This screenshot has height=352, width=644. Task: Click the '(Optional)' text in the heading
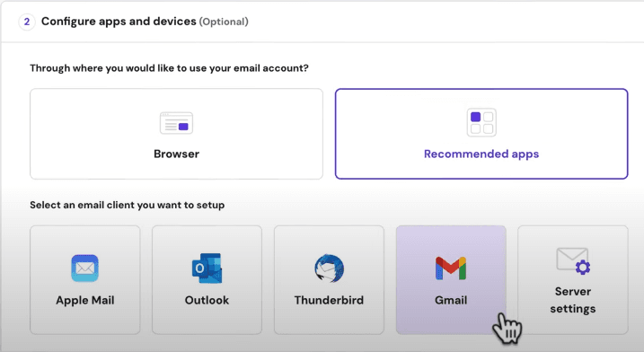click(224, 22)
